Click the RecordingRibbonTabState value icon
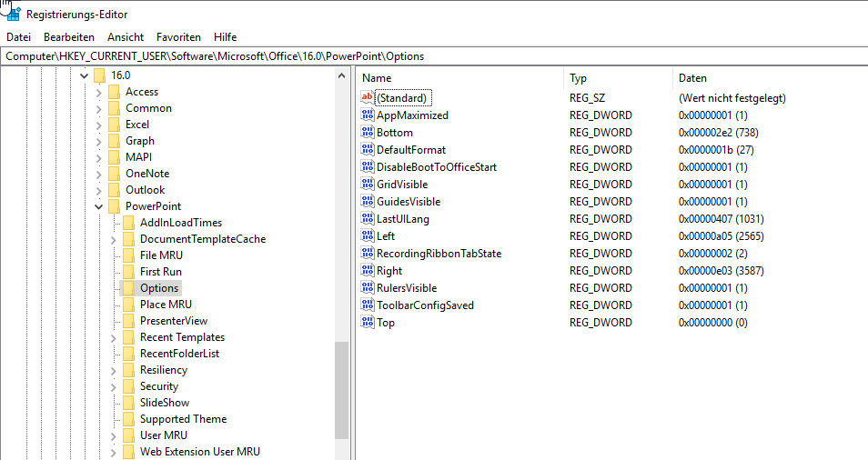The height and width of the screenshot is (460, 868). [367, 254]
